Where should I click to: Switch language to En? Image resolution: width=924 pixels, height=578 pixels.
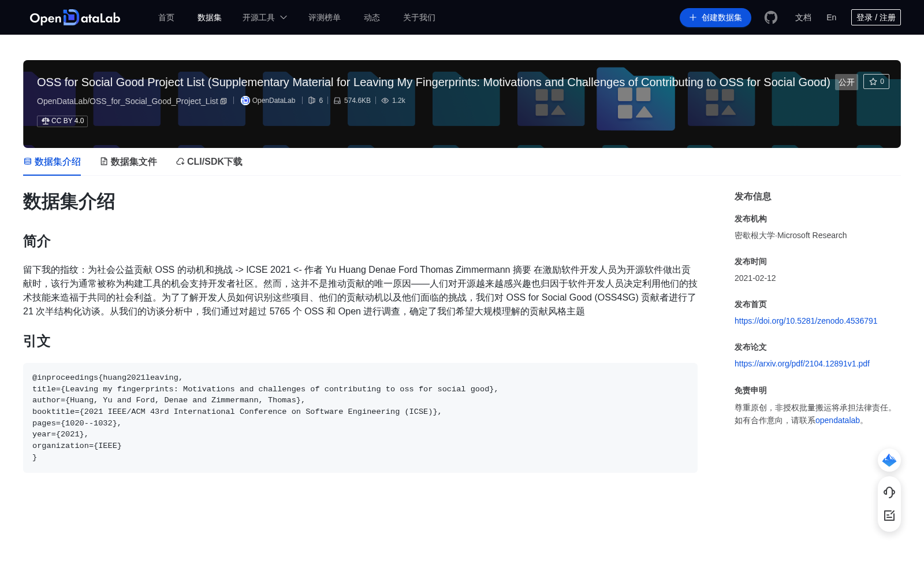click(x=832, y=17)
